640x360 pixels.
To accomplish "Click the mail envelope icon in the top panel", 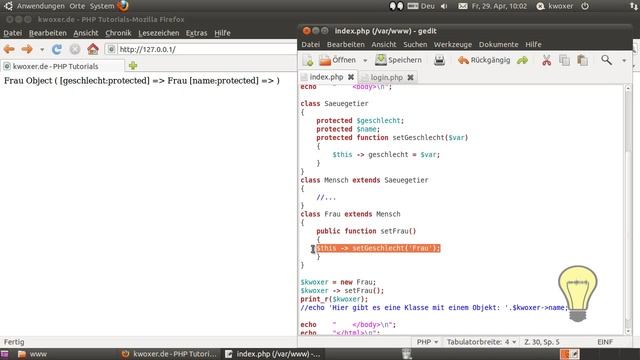I will pyautogui.click(x=462, y=6).
